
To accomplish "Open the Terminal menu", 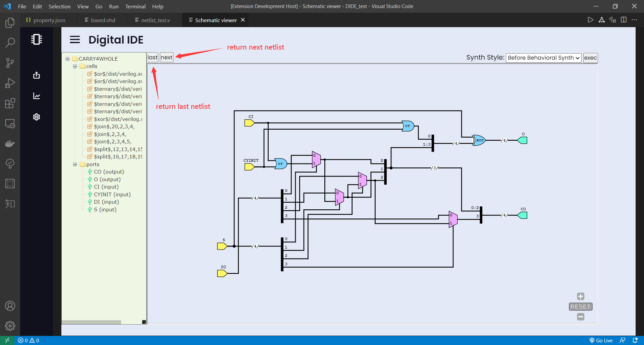I will pos(135,6).
